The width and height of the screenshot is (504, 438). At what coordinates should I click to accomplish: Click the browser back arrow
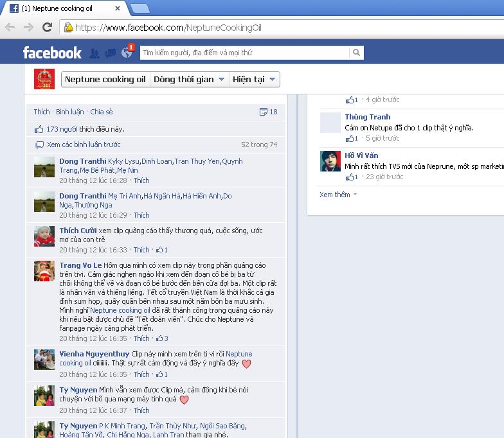point(10,27)
